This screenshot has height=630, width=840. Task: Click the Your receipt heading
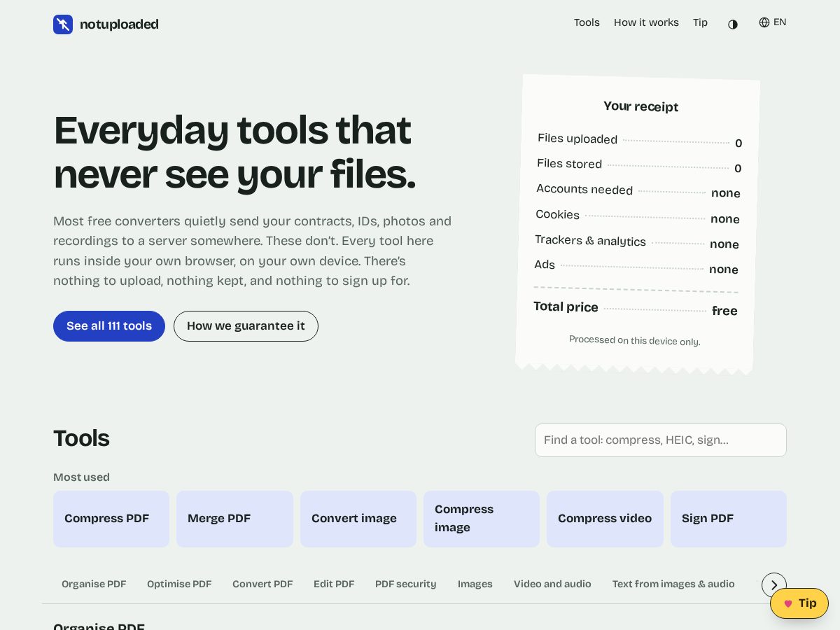click(x=641, y=106)
